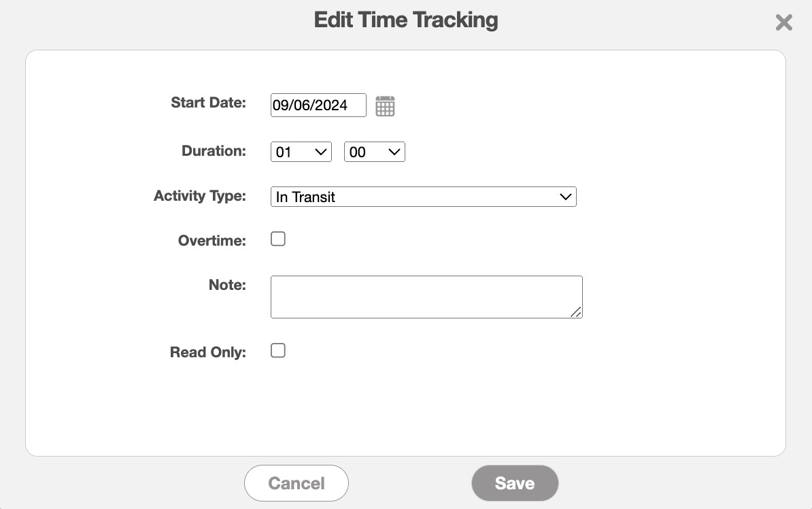Click the "Read Only:" label text

pos(207,352)
